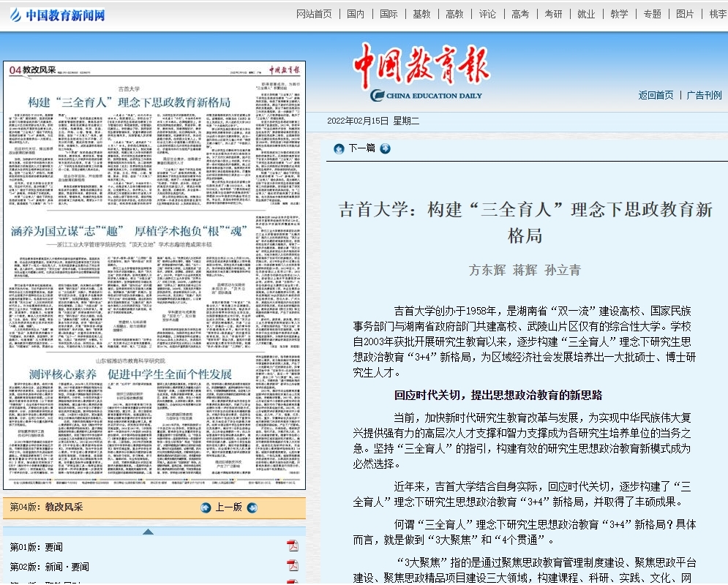Screen dimensions: 728x585
Task: Go to the 考研 navigation section
Action: pos(553,14)
